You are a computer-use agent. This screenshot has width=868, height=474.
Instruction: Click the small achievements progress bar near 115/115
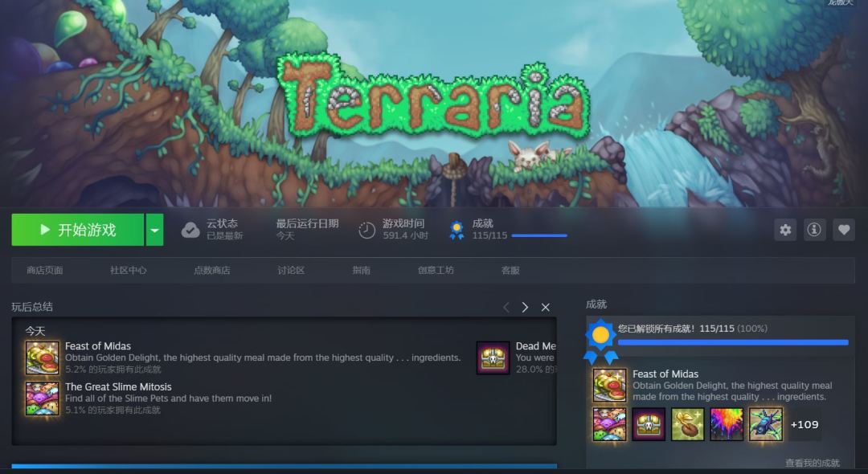pyautogui.click(x=539, y=235)
